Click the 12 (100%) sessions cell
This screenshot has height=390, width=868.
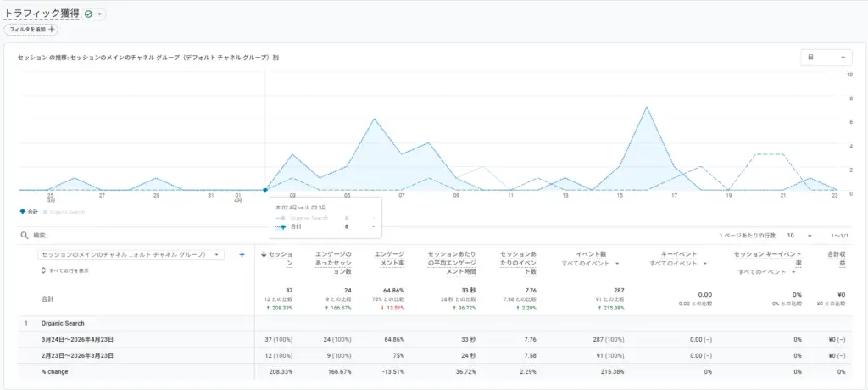[278, 355]
